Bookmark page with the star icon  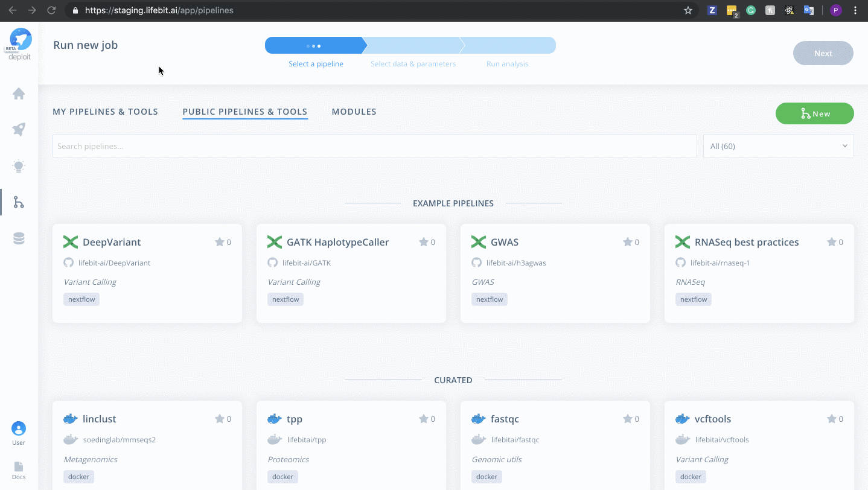pos(688,10)
